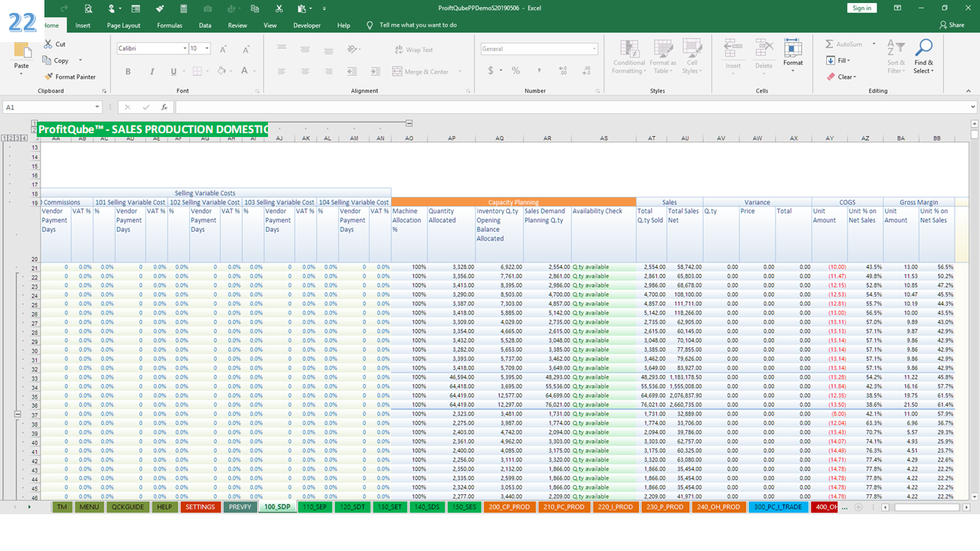Open the font name dropdown
Image resolution: width=980 pixels, height=551 pixels.
(x=185, y=48)
